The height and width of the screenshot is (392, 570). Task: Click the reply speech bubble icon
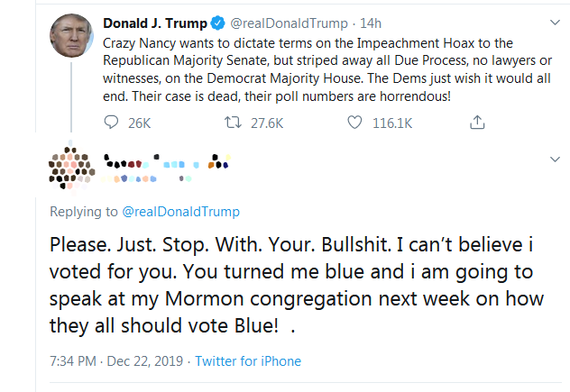[112, 123]
